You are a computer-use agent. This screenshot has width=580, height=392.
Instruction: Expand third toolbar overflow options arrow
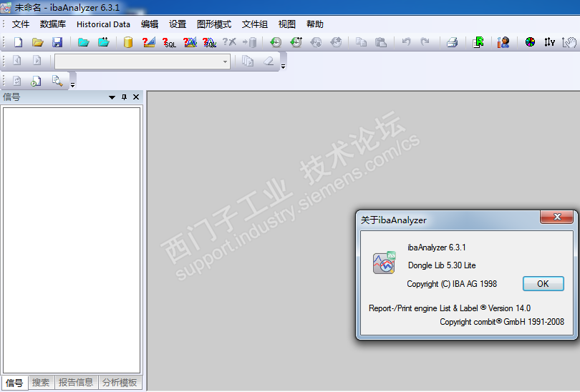pos(72,85)
